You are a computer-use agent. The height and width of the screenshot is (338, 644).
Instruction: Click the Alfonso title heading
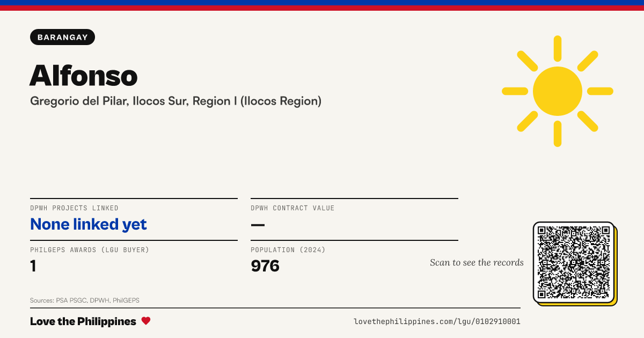[x=84, y=75]
